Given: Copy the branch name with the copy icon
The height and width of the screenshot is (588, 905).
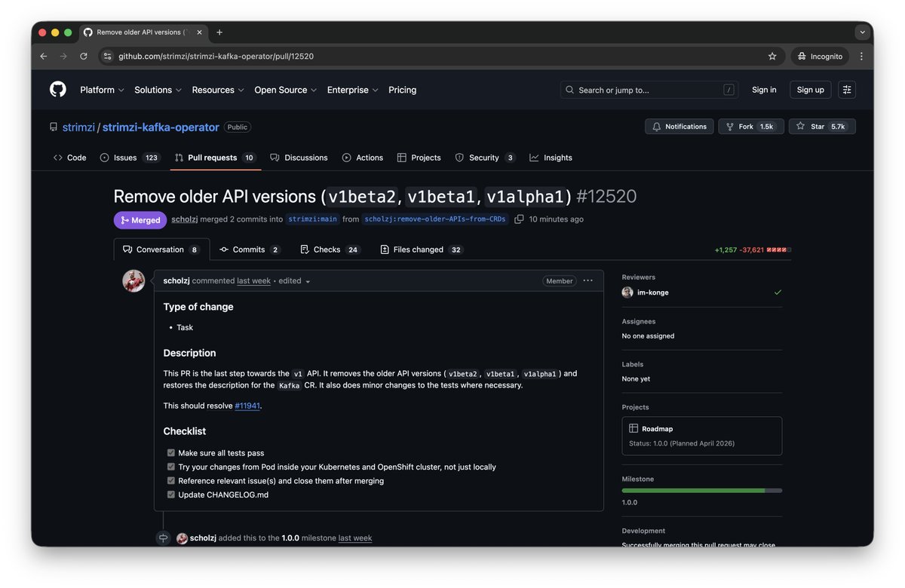Looking at the screenshot, I should click(519, 219).
